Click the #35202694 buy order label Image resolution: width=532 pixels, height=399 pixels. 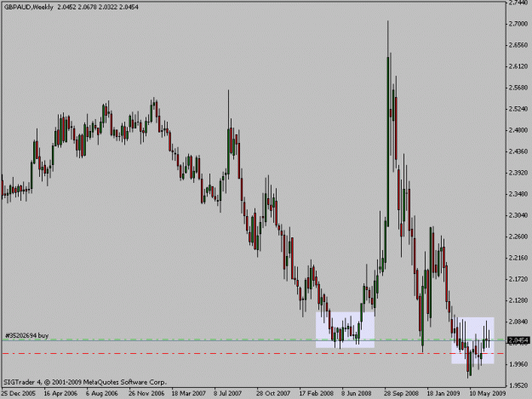pos(26,335)
